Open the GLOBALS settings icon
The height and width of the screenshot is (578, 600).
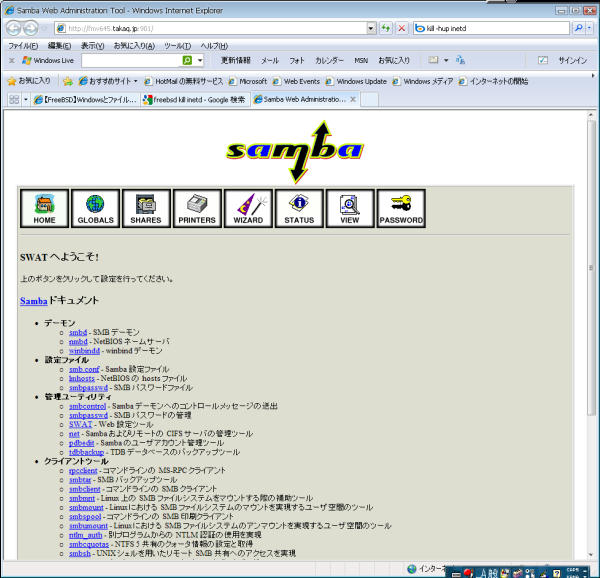pos(95,208)
